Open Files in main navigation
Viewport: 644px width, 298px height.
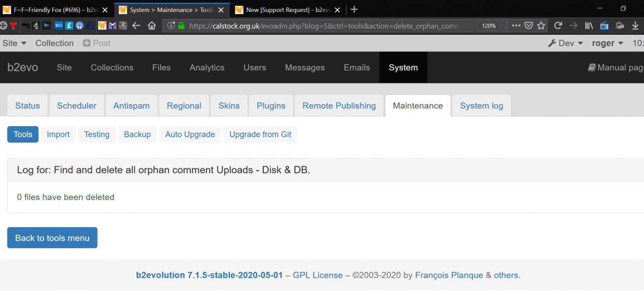(162, 67)
